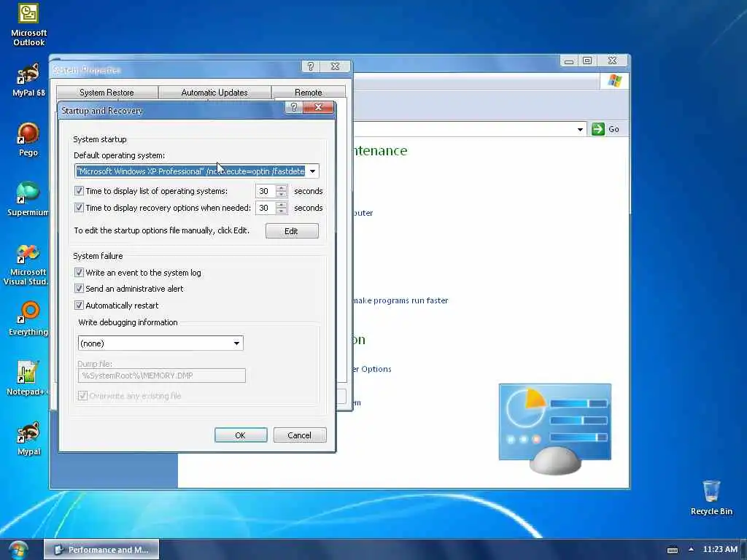Click Overwrite any existing file checkbox
The image size is (747, 560).
point(83,396)
